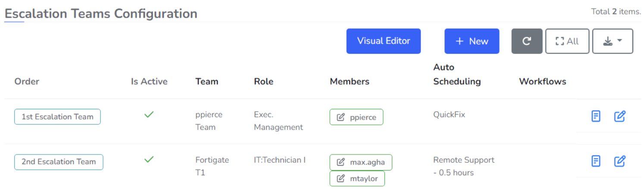Click the refresh icon button
This screenshot has height=196, width=644.
point(527,41)
